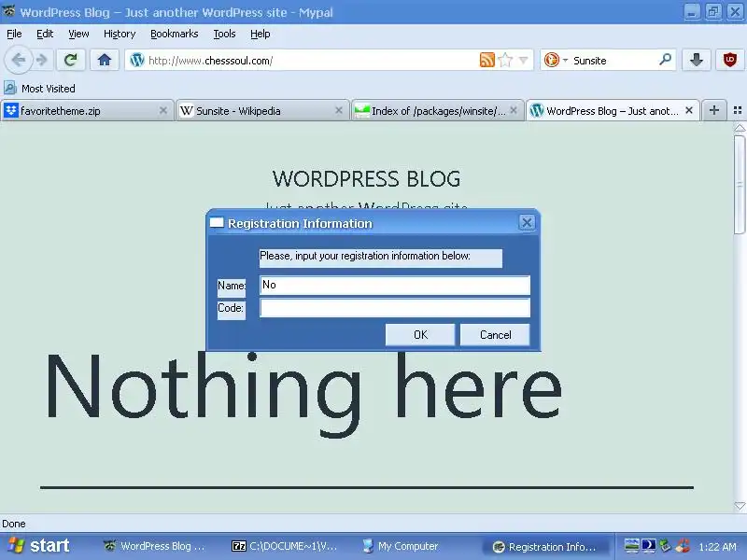The image size is (747, 560).
Task: Cancel the Registration Information dialog
Action: [x=495, y=335]
